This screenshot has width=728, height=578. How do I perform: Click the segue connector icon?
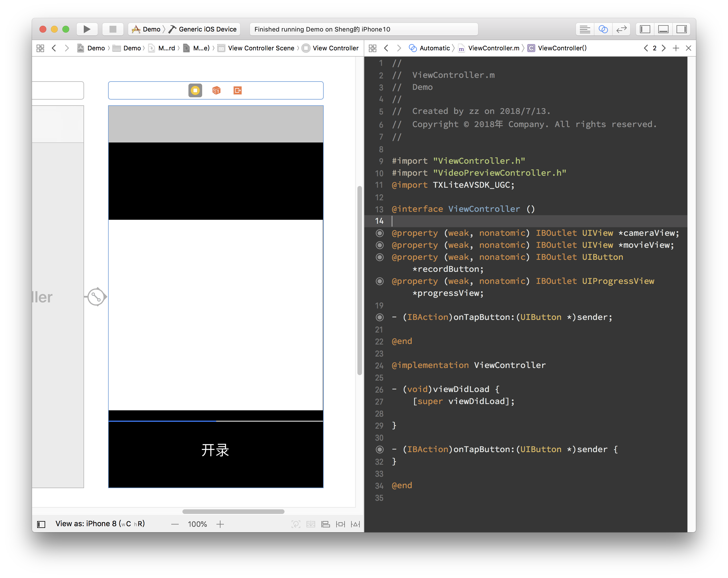[x=96, y=297]
